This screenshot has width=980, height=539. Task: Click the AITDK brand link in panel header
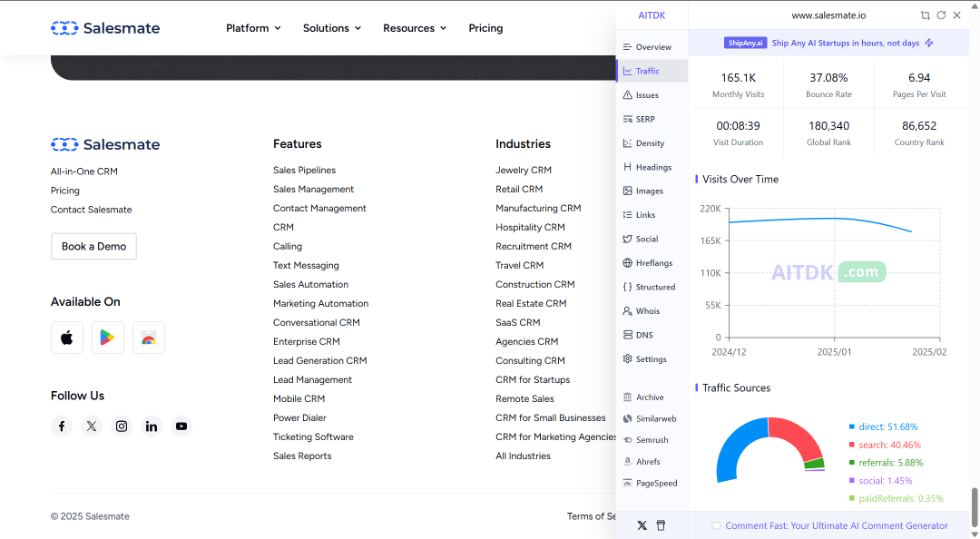[652, 15]
